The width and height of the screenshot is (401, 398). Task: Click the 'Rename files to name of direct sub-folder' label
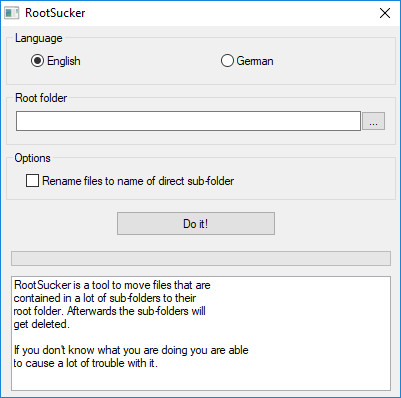point(138,181)
